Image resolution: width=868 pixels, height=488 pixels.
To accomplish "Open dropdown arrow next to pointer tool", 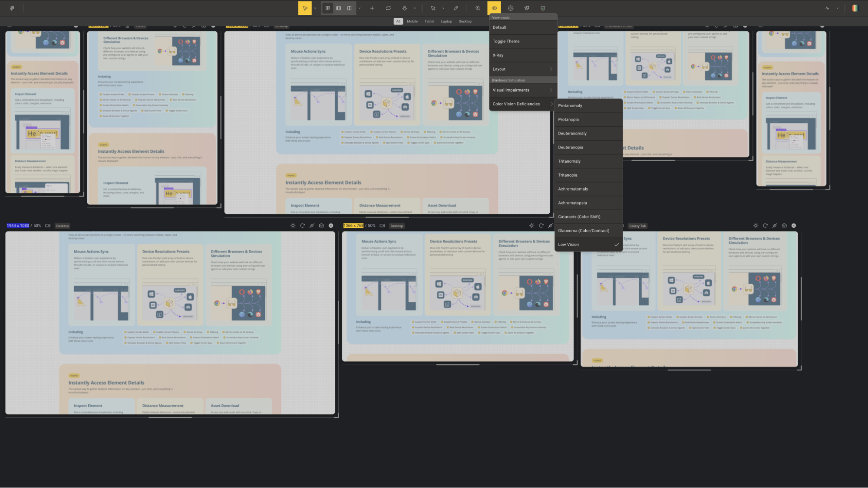I will (315, 8).
